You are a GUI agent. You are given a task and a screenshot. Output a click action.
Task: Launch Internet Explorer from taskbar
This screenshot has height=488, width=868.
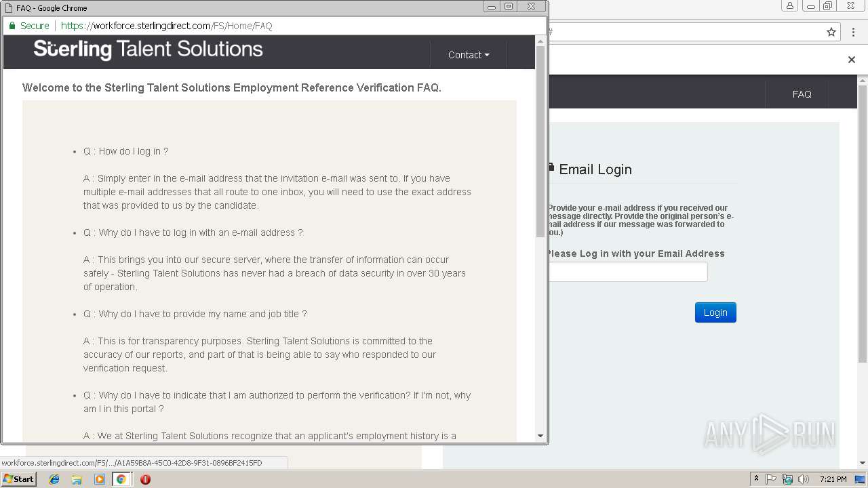[54, 479]
